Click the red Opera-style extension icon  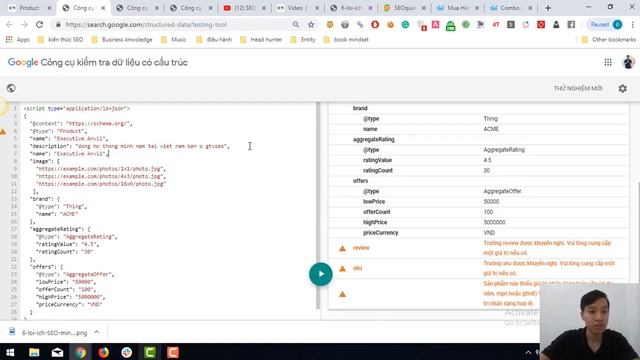point(375,24)
